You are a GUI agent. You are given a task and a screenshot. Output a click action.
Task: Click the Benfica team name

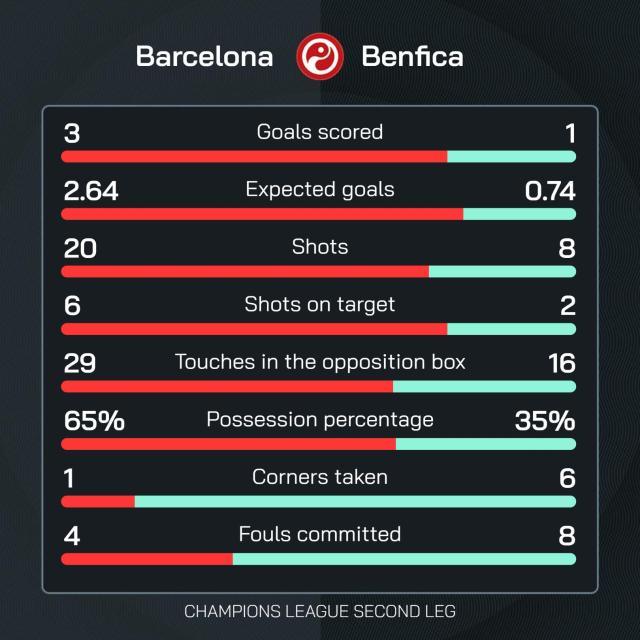tap(411, 57)
